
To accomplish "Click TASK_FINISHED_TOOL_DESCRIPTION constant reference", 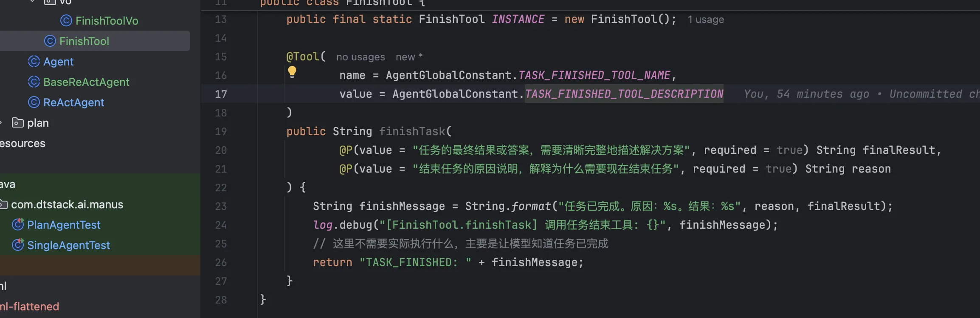I will point(624,94).
